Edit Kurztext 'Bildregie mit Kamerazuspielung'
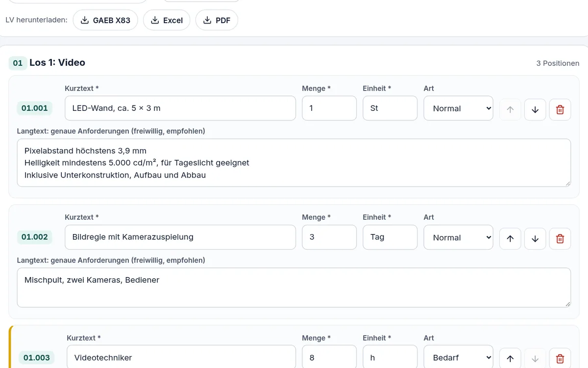 [x=180, y=237]
